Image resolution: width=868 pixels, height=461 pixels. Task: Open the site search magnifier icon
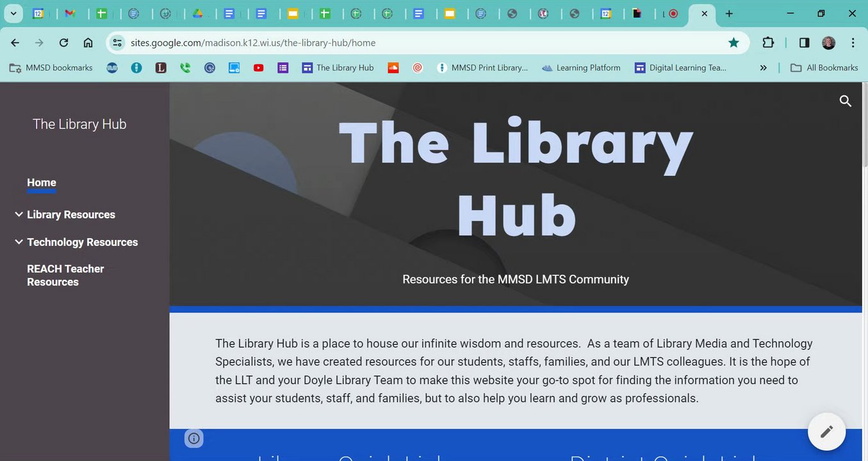(845, 101)
